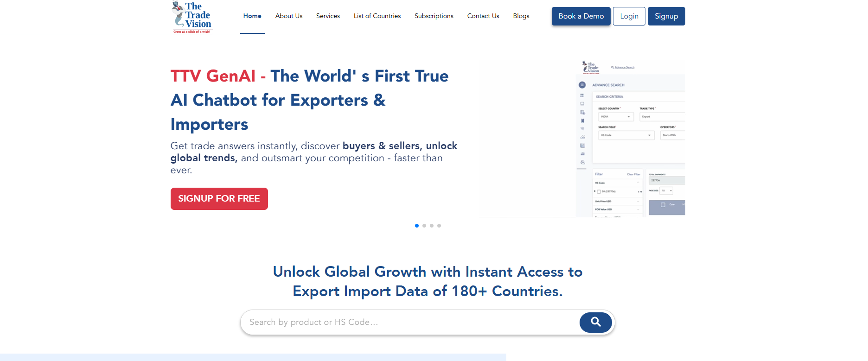Open the Services menu item

coord(328,16)
